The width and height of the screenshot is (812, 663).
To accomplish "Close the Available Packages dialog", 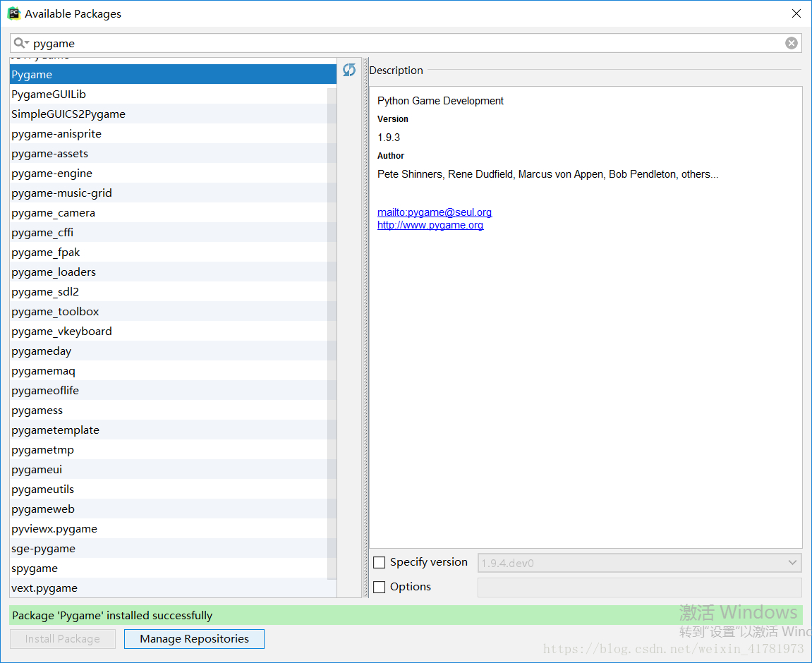I will coord(796,13).
